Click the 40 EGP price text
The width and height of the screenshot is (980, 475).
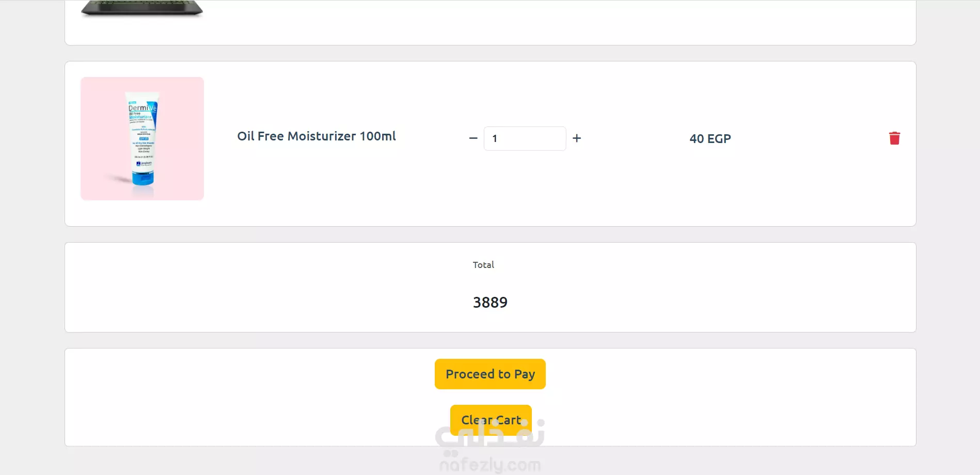tap(710, 139)
